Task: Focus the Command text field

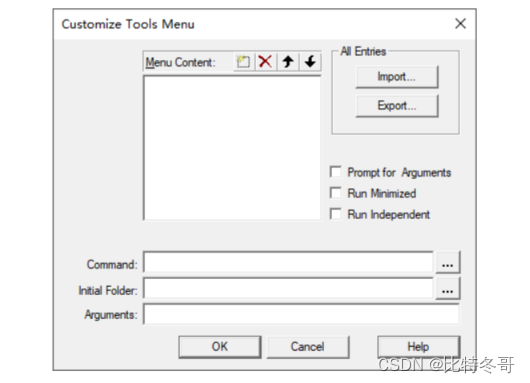Action: click(x=288, y=262)
